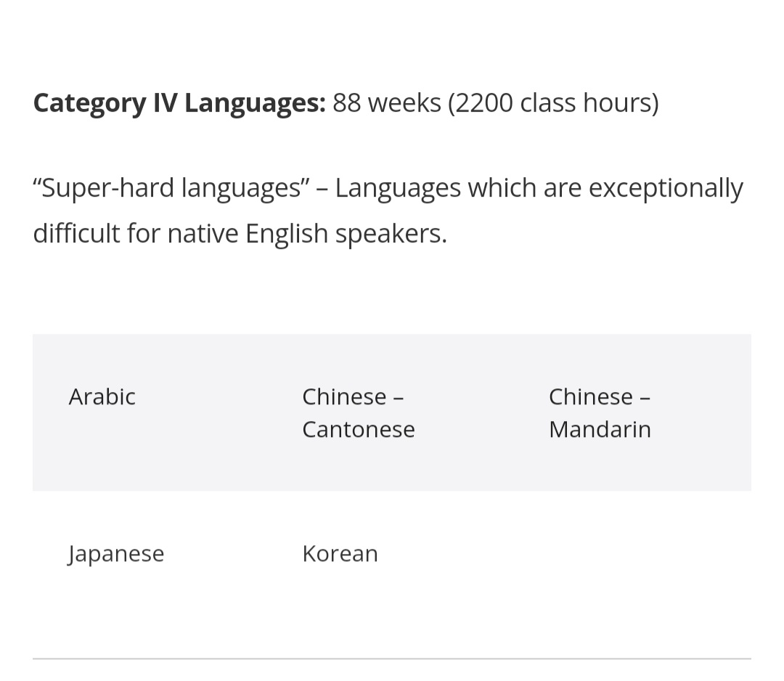Image resolution: width=784 pixels, height=681 pixels.
Task: Click the quoted "Super-hard languages" phrase
Action: (171, 188)
